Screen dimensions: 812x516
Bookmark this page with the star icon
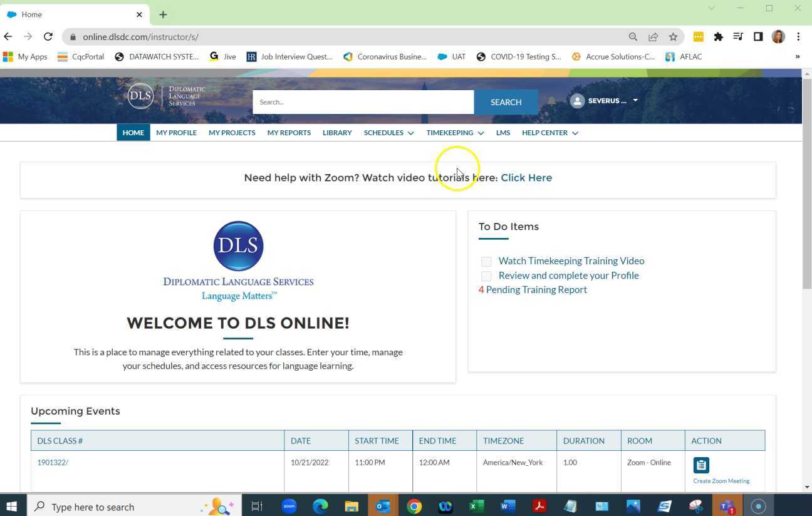point(673,36)
